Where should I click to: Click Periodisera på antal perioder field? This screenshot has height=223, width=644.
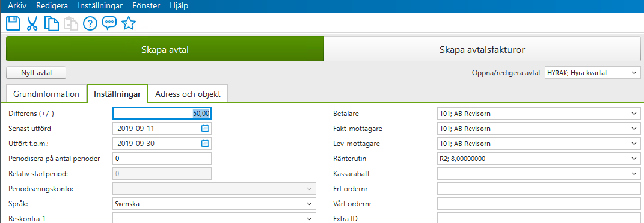[162, 159]
